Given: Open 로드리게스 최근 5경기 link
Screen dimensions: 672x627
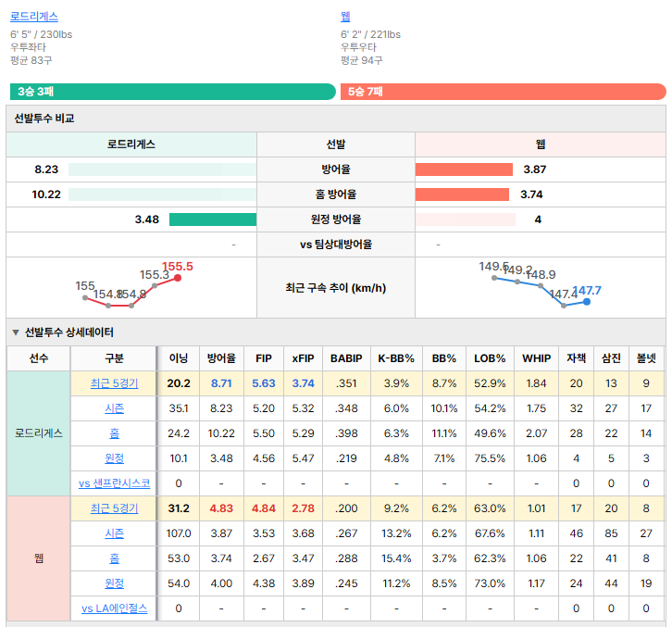Looking at the screenshot, I should [114, 383].
